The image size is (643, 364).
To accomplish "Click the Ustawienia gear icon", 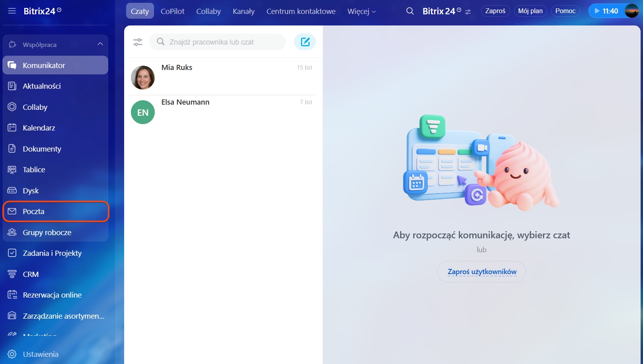I will [12, 354].
